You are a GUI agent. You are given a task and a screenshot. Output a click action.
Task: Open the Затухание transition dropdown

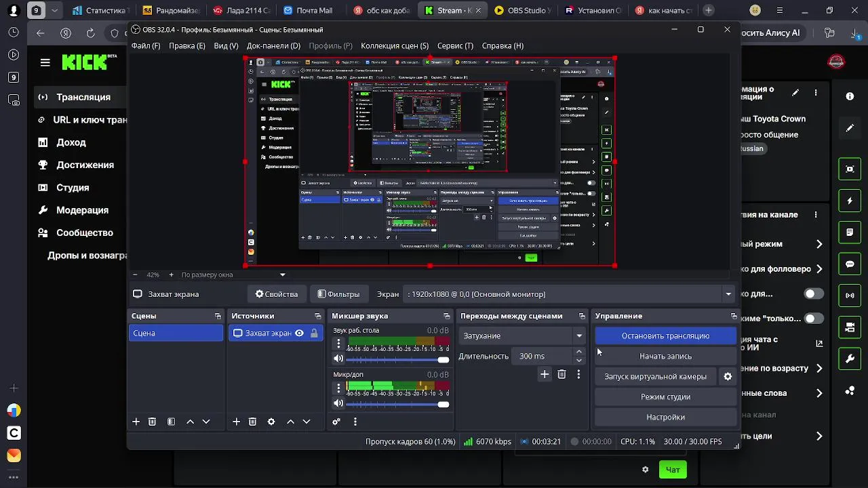tap(523, 335)
